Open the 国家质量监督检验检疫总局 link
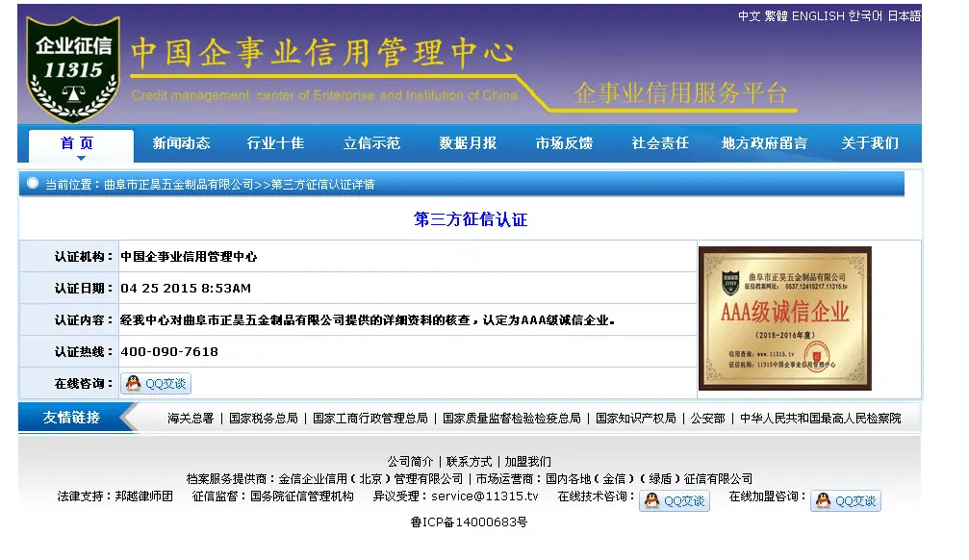 pos(512,419)
